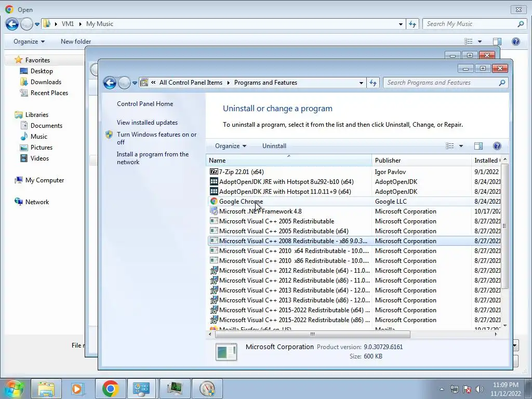Open Control Panel Home link
The width and height of the screenshot is (532, 399).
point(145,104)
